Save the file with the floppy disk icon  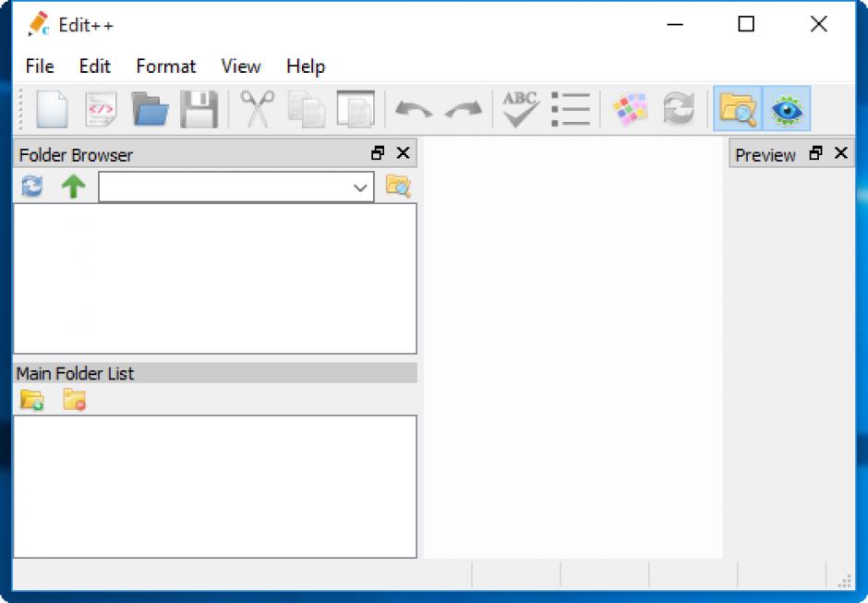(199, 109)
